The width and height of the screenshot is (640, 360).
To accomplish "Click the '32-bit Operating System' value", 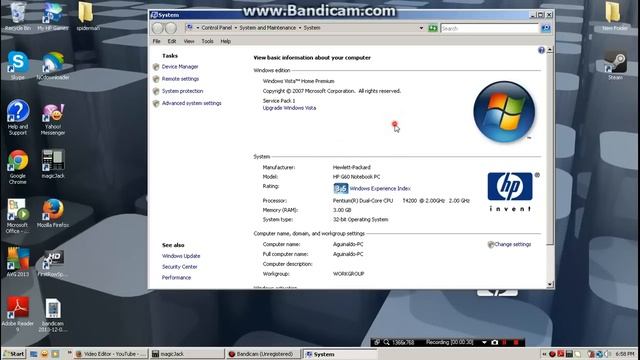I will point(360,220).
